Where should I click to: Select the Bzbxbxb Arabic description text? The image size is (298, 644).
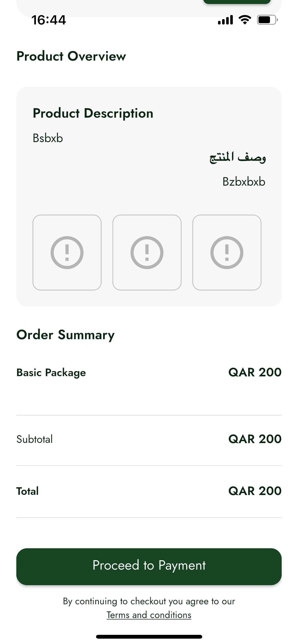244,182
